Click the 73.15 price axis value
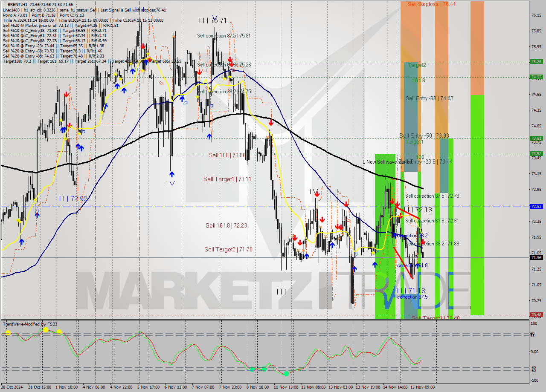The width and height of the screenshot is (546, 392). pos(536,173)
